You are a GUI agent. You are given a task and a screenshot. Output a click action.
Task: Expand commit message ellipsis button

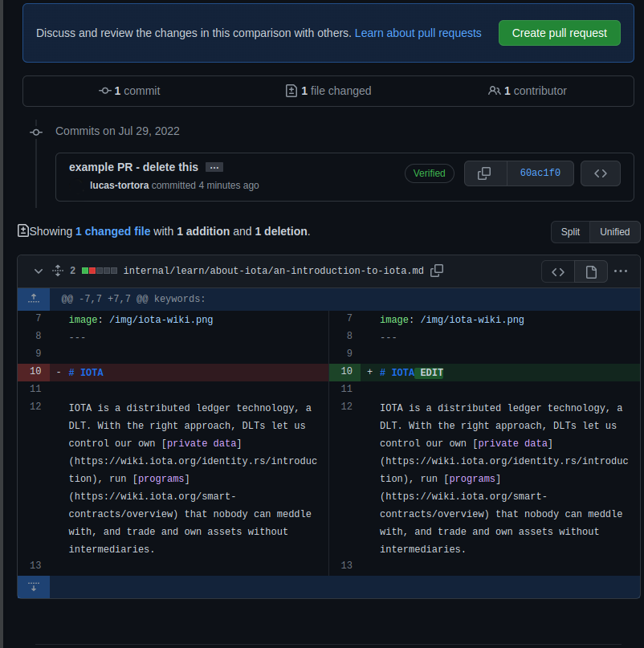click(x=214, y=167)
